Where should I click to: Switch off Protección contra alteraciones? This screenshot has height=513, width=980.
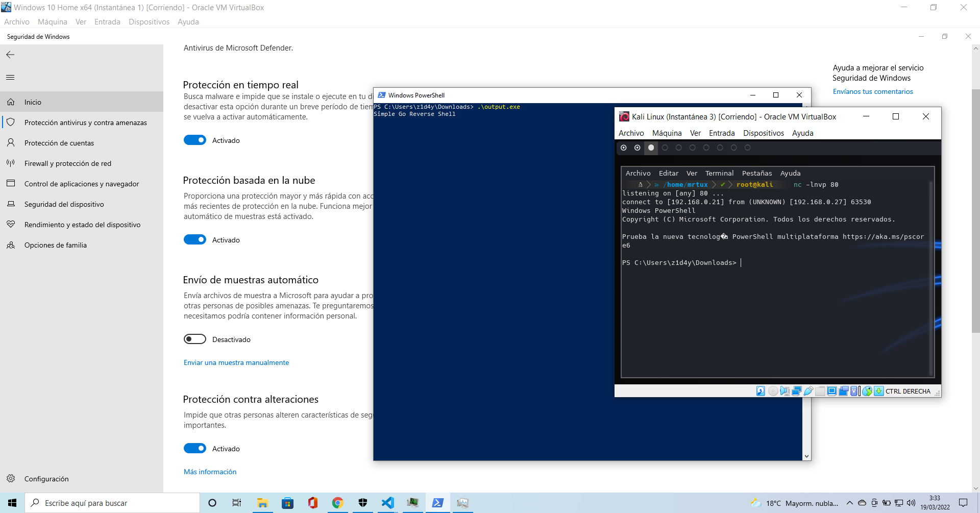click(195, 449)
